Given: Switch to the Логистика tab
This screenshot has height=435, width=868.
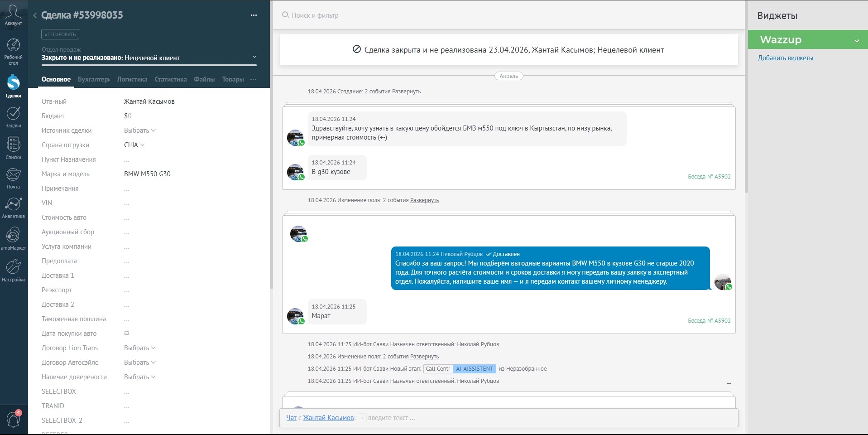Looking at the screenshot, I should tap(132, 79).
